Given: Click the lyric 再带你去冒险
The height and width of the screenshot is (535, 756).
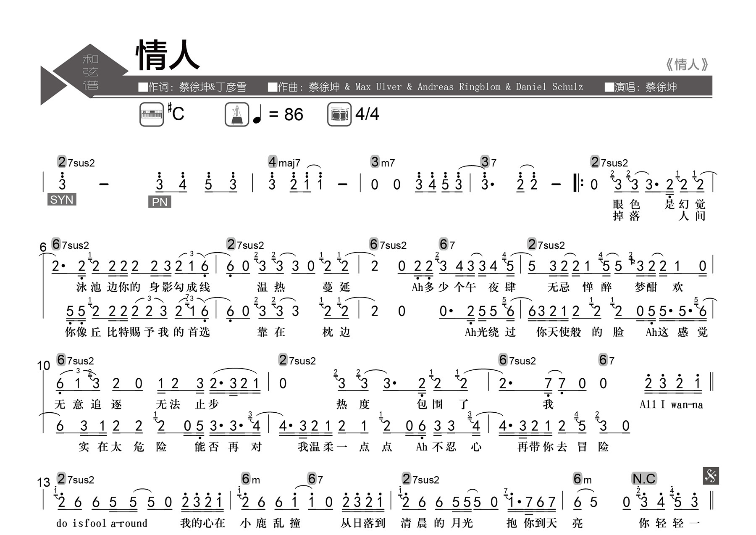Looking at the screenshot, I should 563,446.
